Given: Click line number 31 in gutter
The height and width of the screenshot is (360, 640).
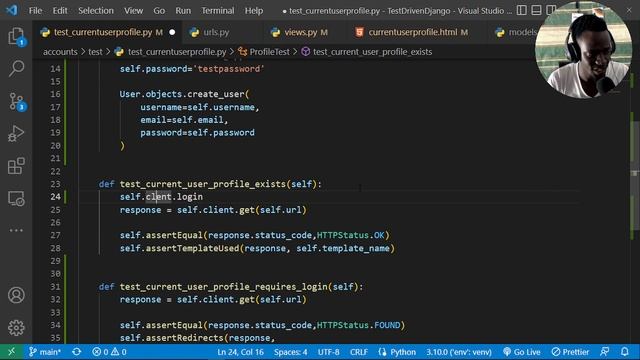Looking at the screenshot, I should (x=55, y=287).
